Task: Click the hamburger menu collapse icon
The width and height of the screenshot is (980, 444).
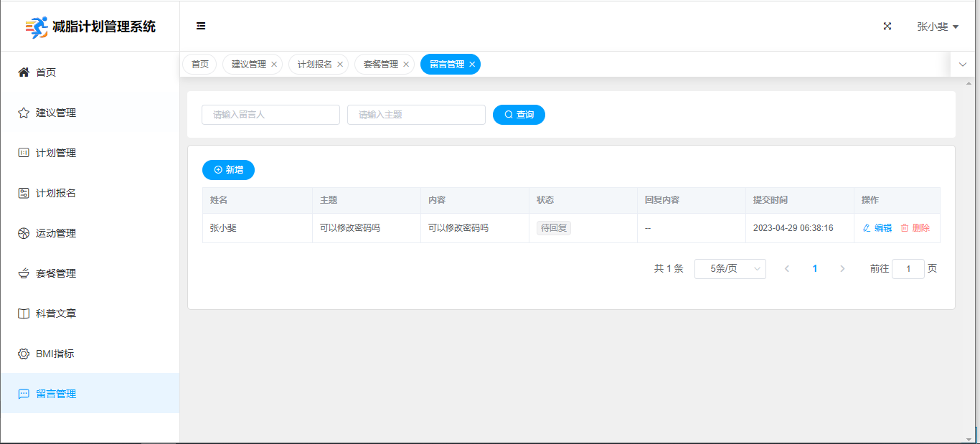Action: [201, 26]
